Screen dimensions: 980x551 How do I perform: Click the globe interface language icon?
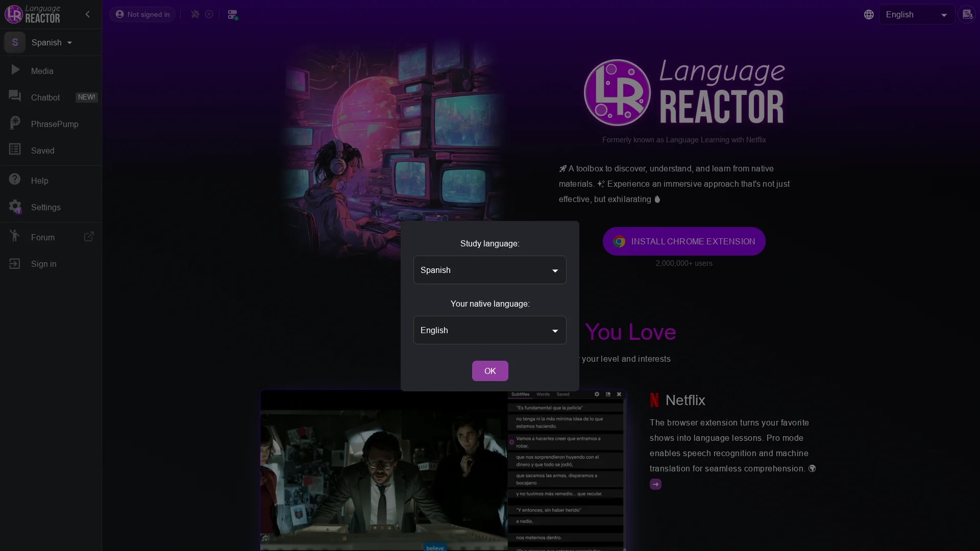click(x=869, y=15)
